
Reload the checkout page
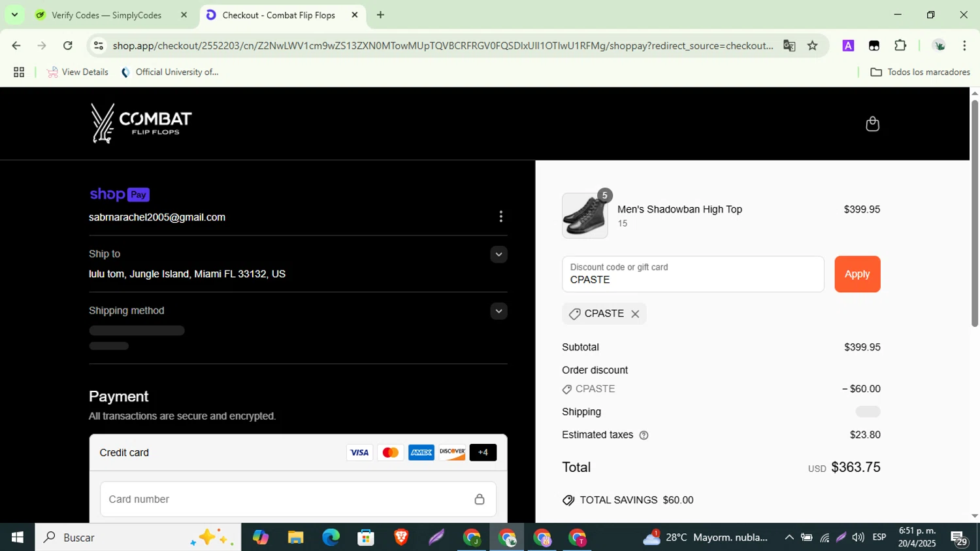(68, 46)
